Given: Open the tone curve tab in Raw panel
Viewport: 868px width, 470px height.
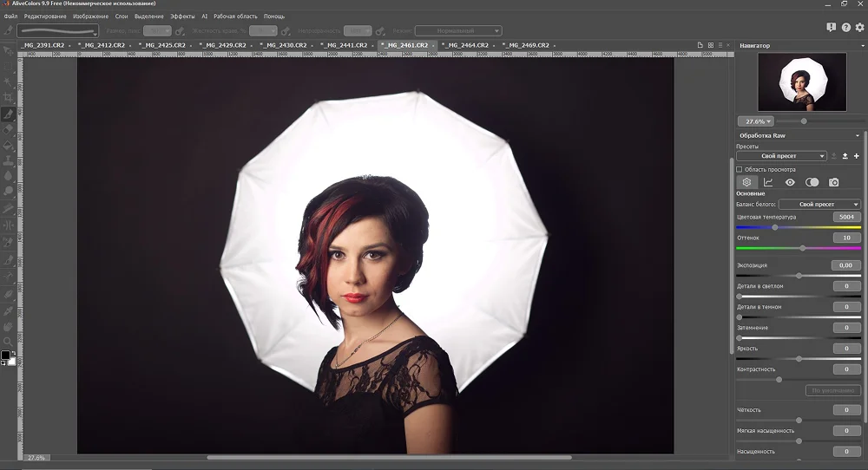Looking at the screenshot, I should (768, 182).
